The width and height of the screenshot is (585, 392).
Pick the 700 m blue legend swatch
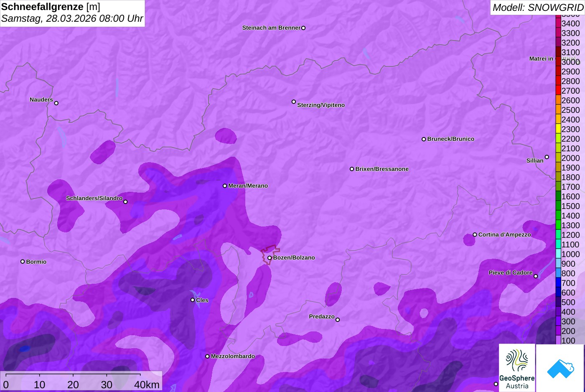click(x=558, y=283)
